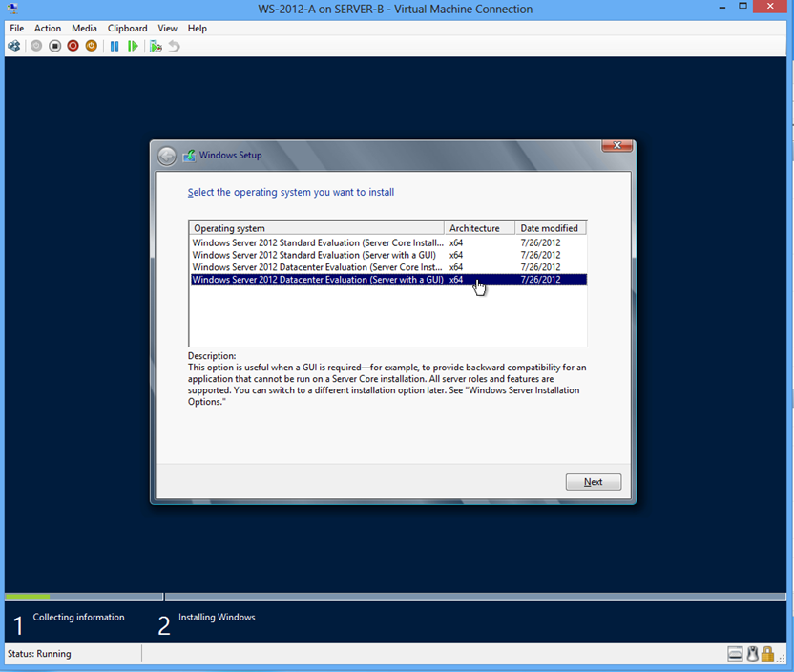Click the green Reset/Resume toolbar icon
The width and height of the screenshot is (794, 672).
(x=133, y=46)
